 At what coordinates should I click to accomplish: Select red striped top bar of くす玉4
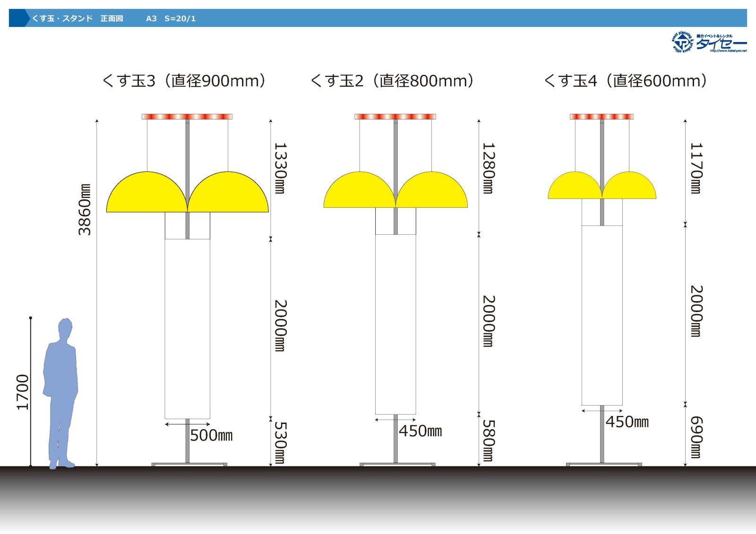[601, 117]
